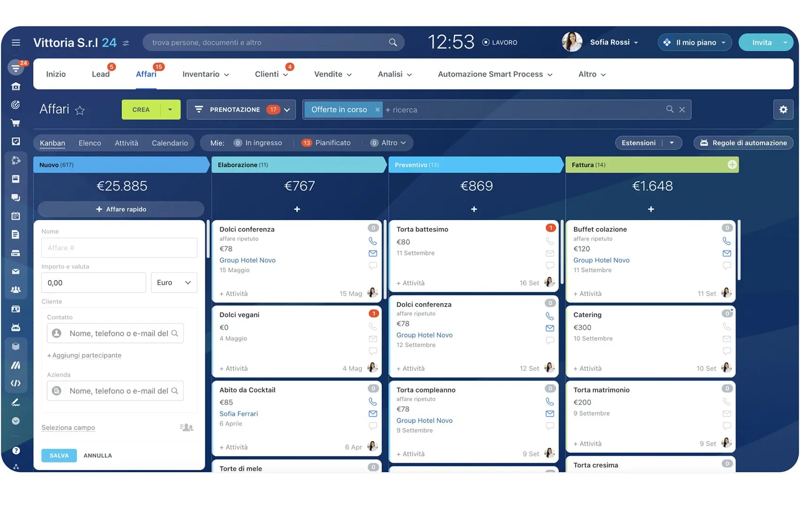Click the Contatto name search field
Screen dimensions: 800x532
pos(115,333)
